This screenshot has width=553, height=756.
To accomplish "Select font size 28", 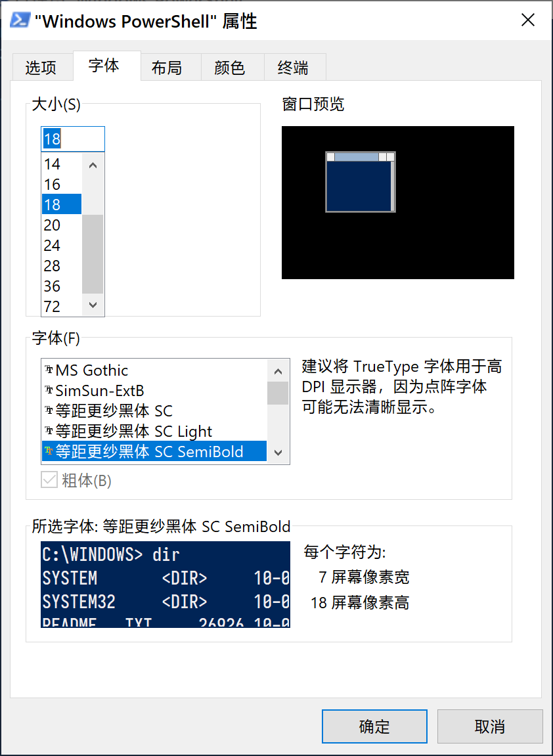I will coord(62,265).
